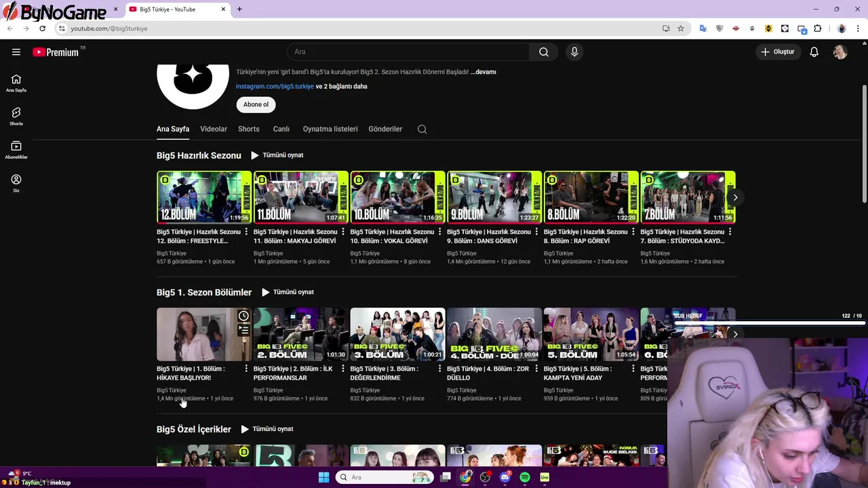Image resolution: width=868 pixels, height=488 pixels.
Task: Open options for HİKAYE BAŞLIYOR video
Action: coord(246,369)
